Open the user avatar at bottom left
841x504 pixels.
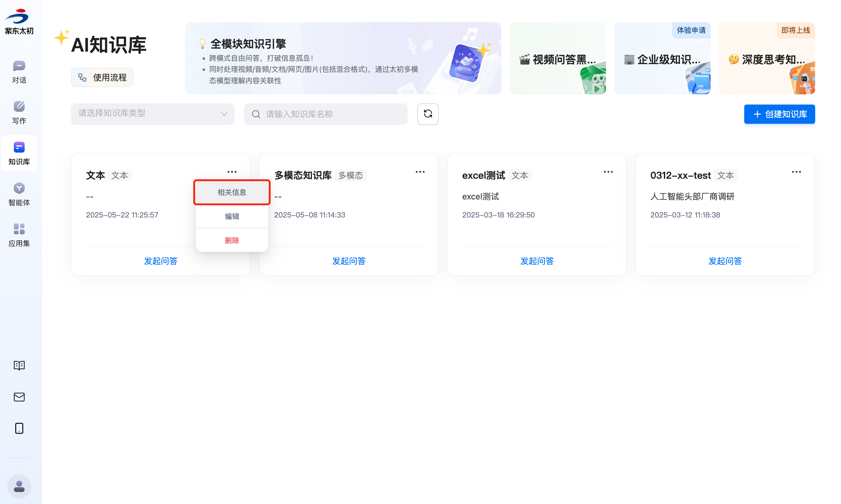point(19,486)
